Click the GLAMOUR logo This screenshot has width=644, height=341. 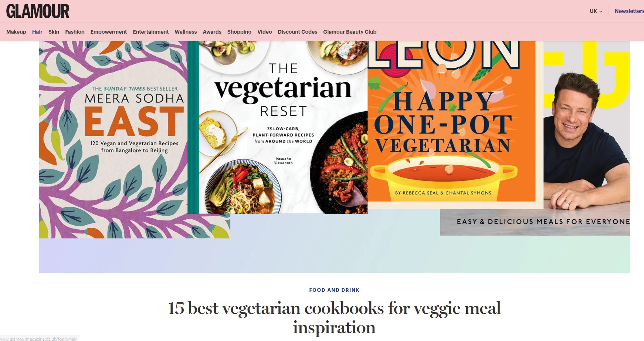pyautogui.click(x=38, y=11)
